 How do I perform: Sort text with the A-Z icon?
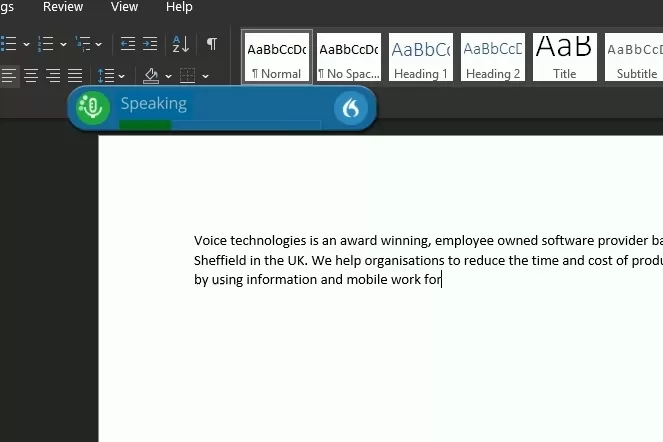coord(181,44)
